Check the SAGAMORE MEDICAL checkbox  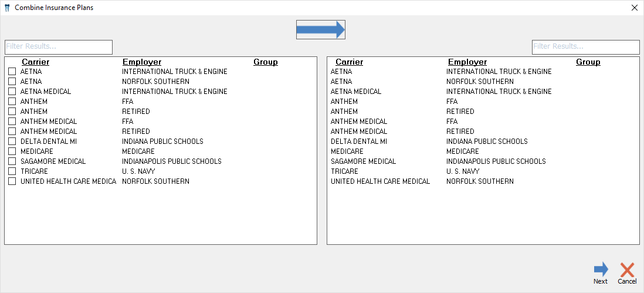[x=12, y=161]
